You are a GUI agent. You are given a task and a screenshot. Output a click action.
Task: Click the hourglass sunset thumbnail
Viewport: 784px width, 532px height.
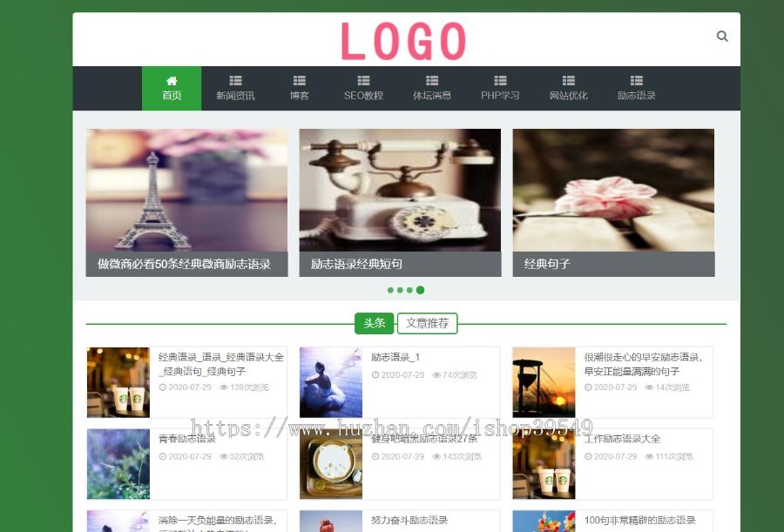pos(544,382)
